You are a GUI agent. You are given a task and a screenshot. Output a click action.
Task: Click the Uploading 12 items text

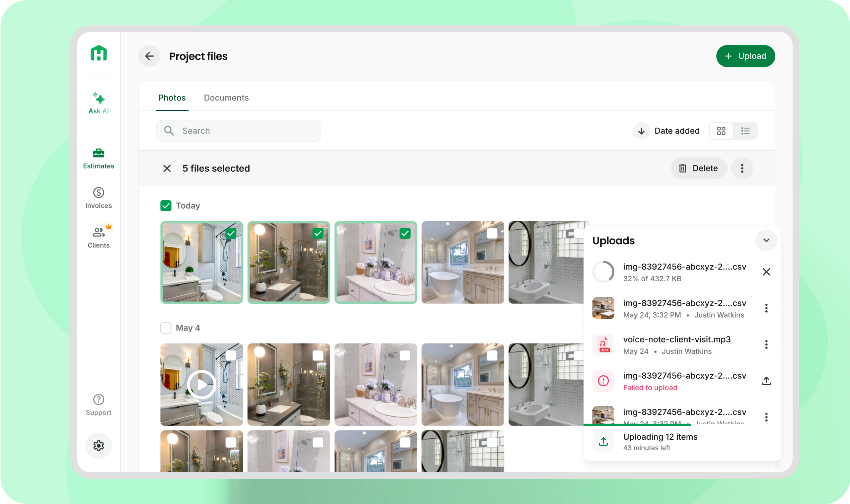[660, 437]
